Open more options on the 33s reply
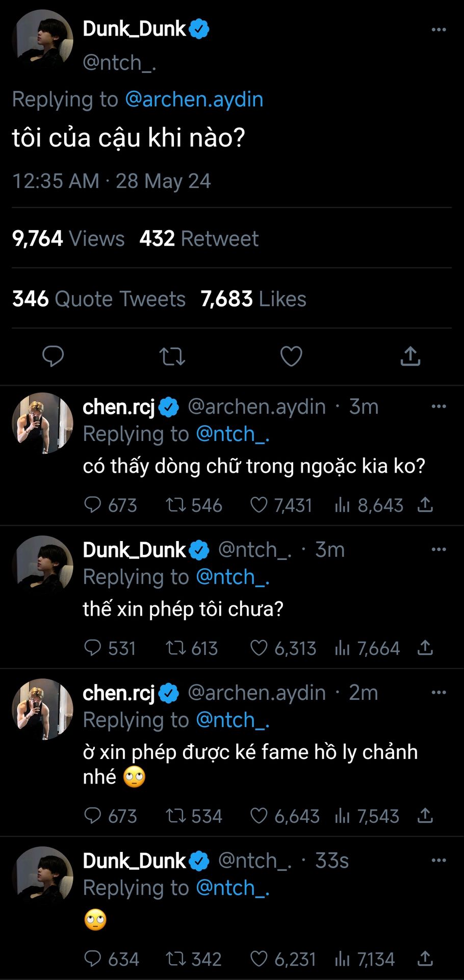This screenshot has height=980, width=464. [x=439, y=861]
